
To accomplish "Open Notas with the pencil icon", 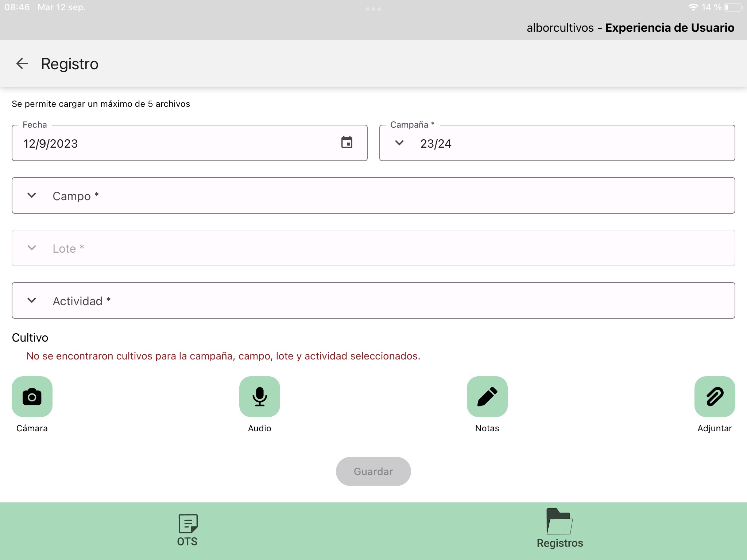I will [x=487, y=397].
